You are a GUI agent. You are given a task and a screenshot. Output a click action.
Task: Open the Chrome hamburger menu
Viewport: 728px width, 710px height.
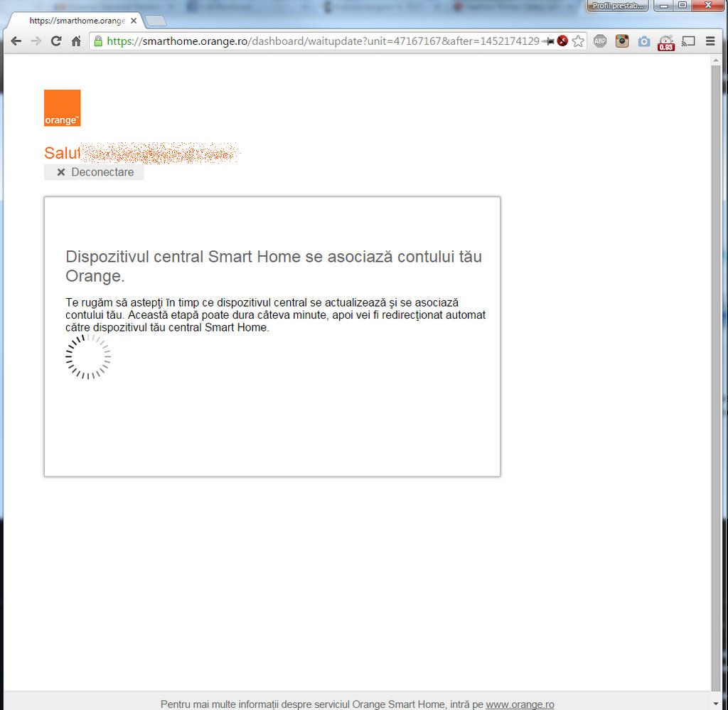pos(710,41)
